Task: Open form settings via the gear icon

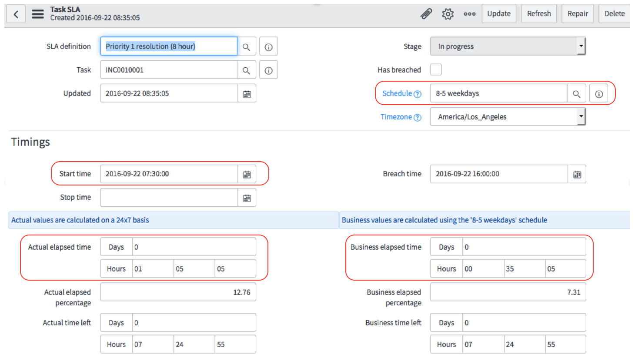Action: pos(448,13)
